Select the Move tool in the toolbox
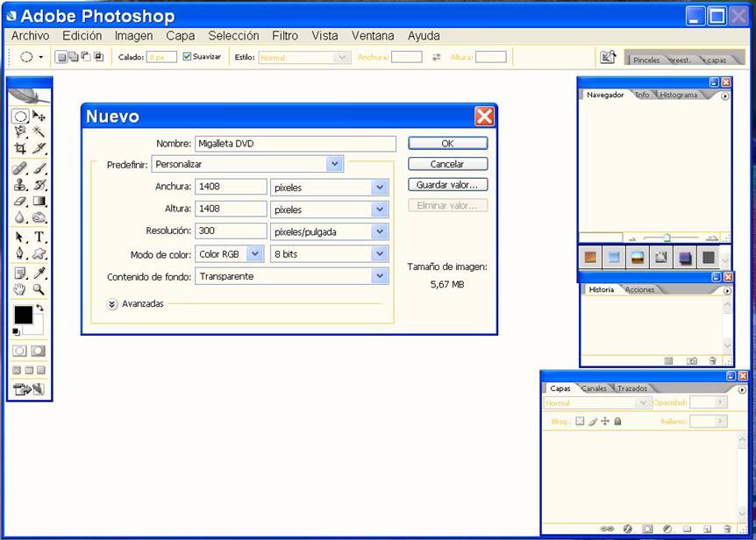Screen dimensions: 756x540 [39, 116]
